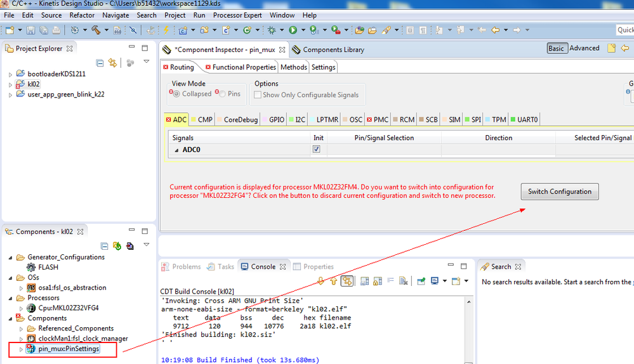Select the GPIO peripheral tab
Screen dimensions: 634x364
pyautogui.click(x=273, y=120)
